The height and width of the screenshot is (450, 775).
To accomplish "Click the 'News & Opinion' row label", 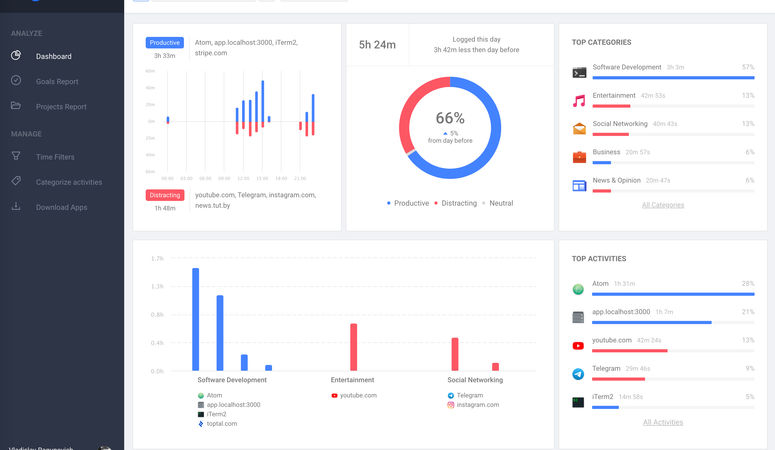I will (616, 180).
